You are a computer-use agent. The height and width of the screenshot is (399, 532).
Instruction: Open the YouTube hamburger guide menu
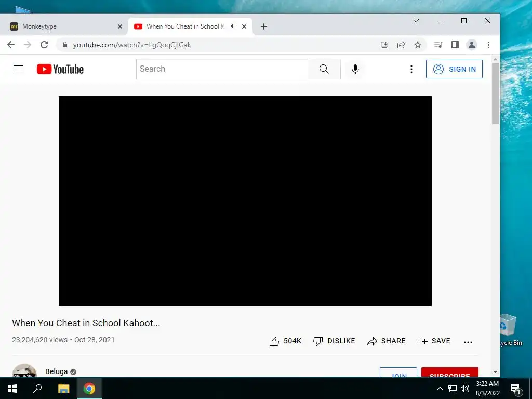(18, 69)
